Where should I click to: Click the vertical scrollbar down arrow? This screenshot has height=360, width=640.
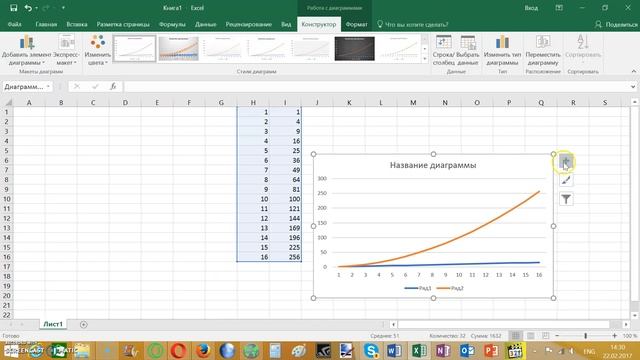[x=634, y=315]
